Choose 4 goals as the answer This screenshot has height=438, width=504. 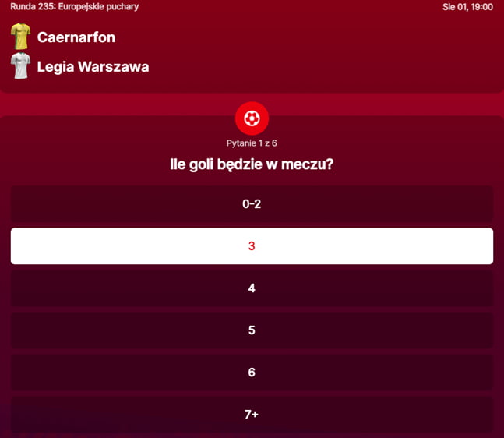[252, 288]
